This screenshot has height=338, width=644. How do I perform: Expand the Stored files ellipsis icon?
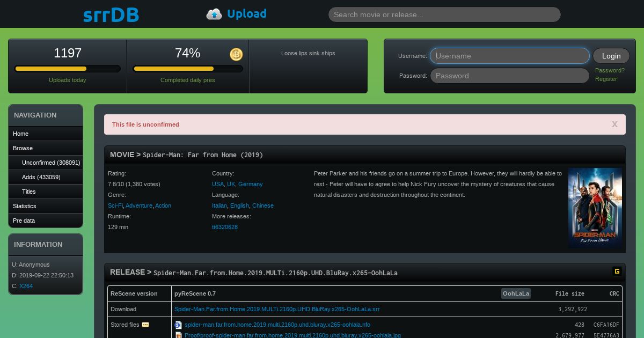(145, 325)
